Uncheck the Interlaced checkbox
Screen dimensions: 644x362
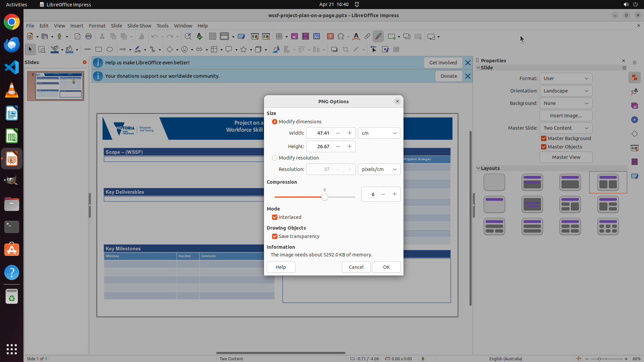tap(275, 217)
